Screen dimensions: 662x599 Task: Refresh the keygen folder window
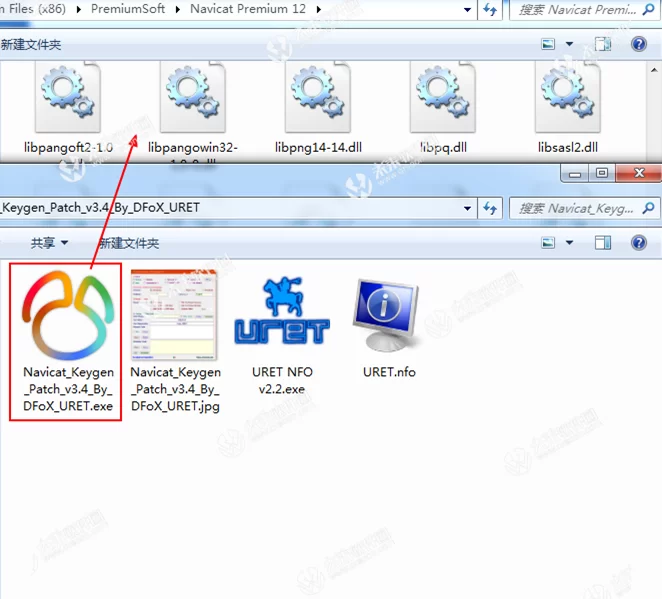[491, 209]
